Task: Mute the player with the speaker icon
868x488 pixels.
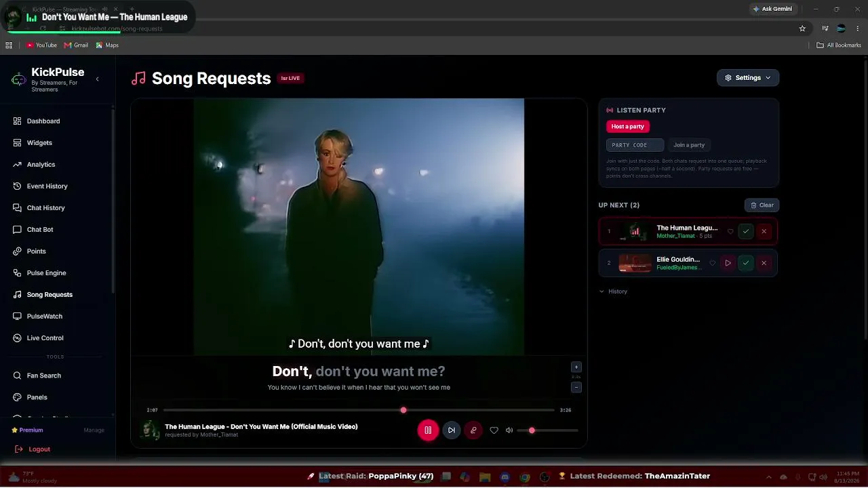Action: [x=509, y=430]
